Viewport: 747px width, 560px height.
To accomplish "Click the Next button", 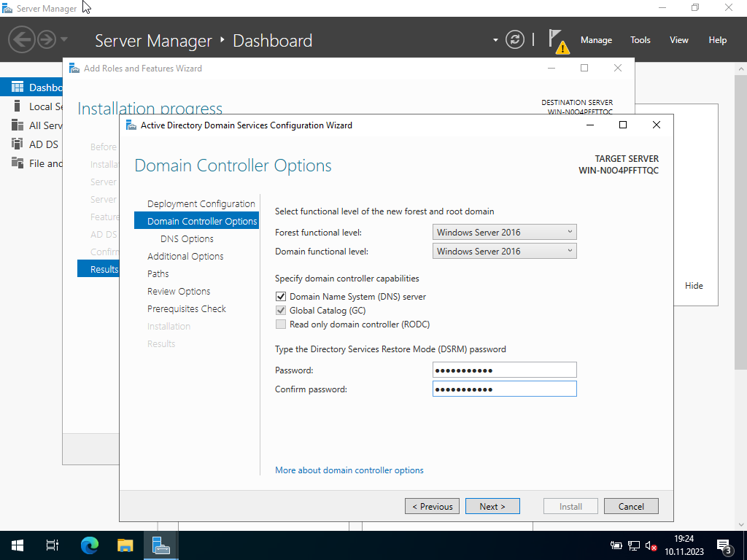I will (x=492, y=506).
